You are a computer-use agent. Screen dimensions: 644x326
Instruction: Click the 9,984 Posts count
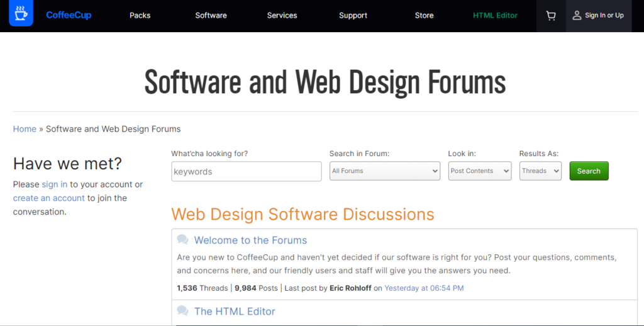click(257, 288)
